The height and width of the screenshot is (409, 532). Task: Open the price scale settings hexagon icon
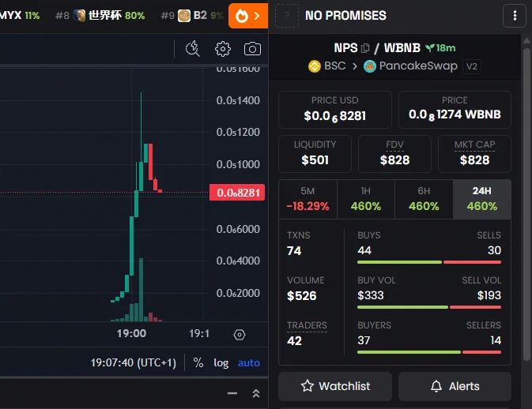tap(240, 335)
